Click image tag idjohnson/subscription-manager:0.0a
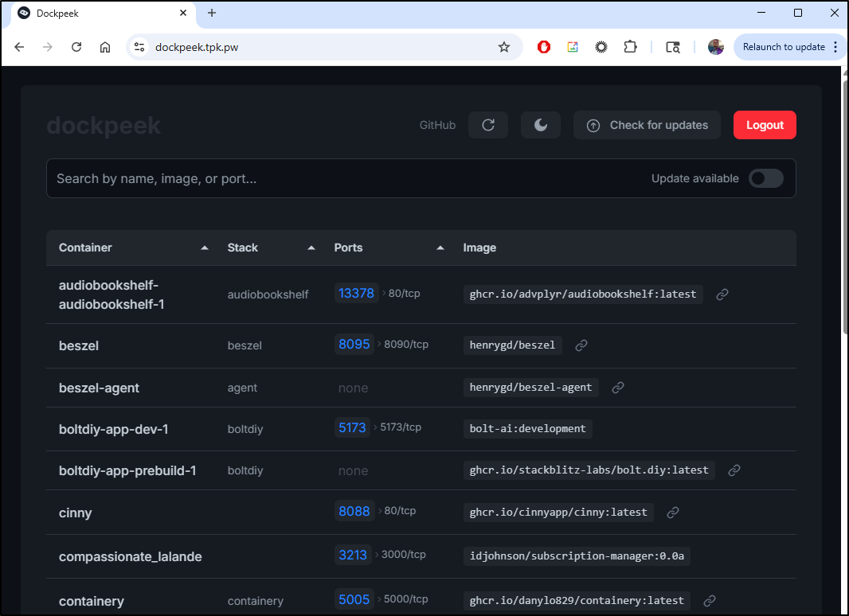The height and width of the screenshot is (616, 849). pos(577,556)
